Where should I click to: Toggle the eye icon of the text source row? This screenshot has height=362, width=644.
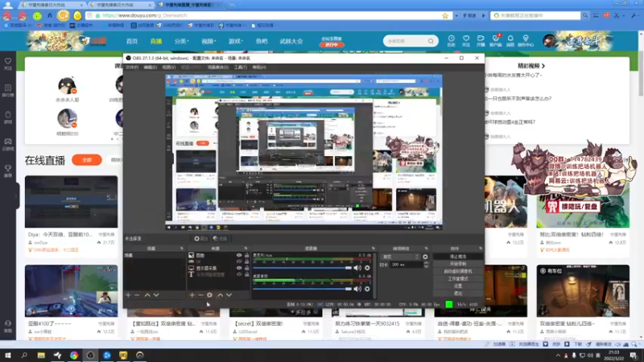coord(239,274)
